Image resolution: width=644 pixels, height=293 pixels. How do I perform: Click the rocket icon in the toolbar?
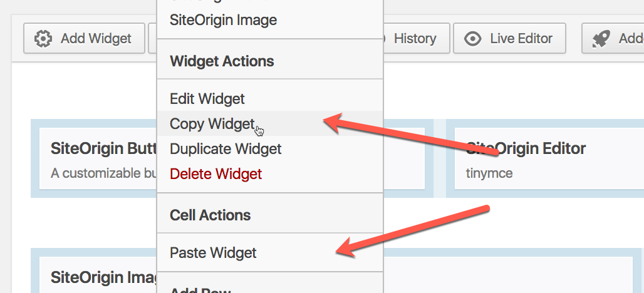(x=601, y=39)
